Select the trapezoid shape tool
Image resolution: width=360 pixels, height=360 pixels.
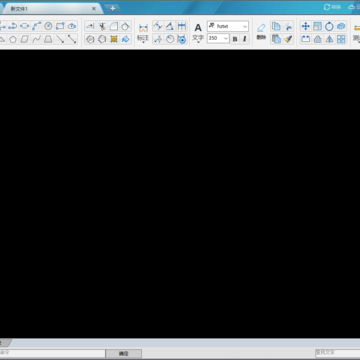48,39
